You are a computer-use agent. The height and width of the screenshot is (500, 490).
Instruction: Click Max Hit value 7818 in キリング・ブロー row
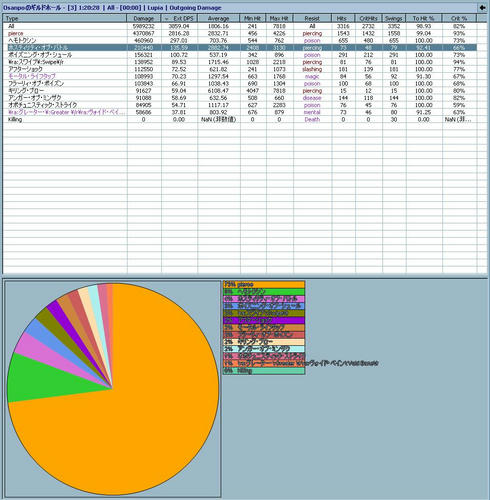[x=279, y=91]
